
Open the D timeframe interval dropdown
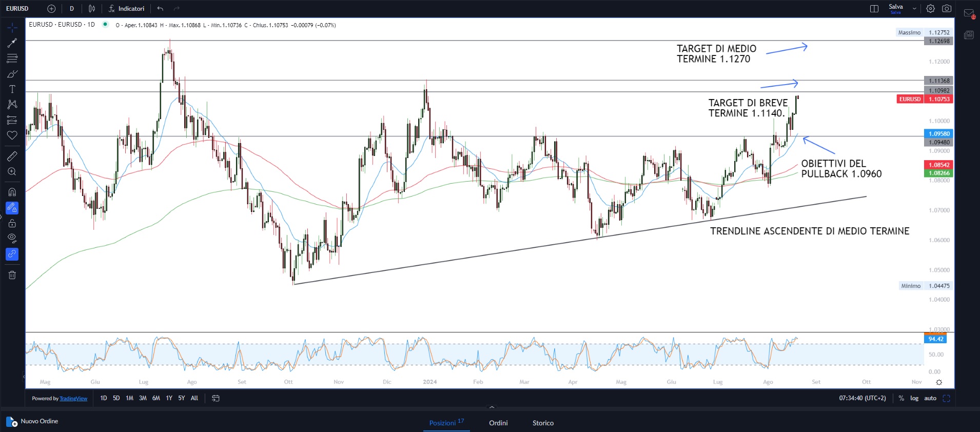click(72, 9)
